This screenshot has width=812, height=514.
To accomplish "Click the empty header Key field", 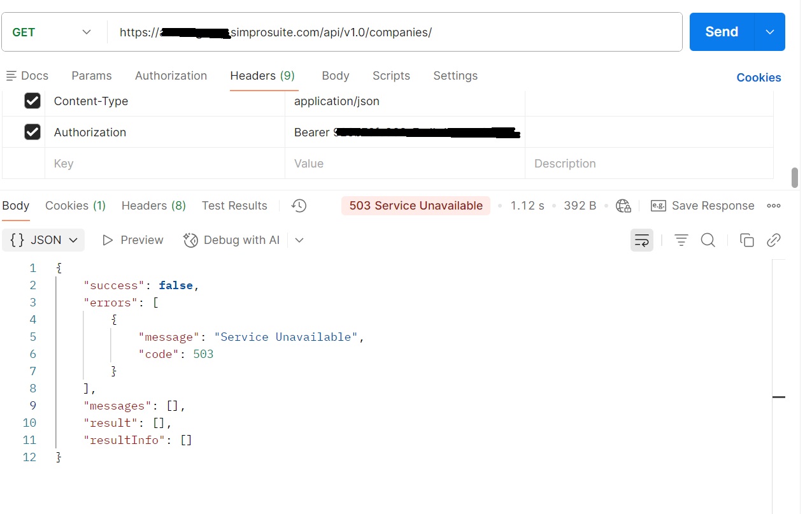I will pyautogui.click(x=165, y=164).
